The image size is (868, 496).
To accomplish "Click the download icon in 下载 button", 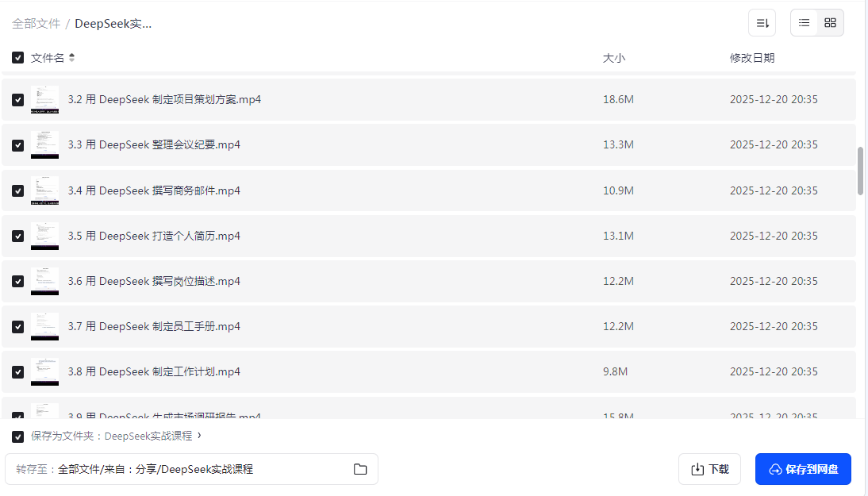I will click(x=697, y=470).
